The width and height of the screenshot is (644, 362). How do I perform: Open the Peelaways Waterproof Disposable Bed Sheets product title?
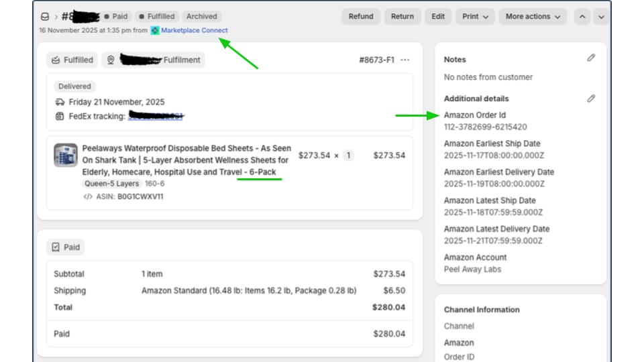point(186,160)
